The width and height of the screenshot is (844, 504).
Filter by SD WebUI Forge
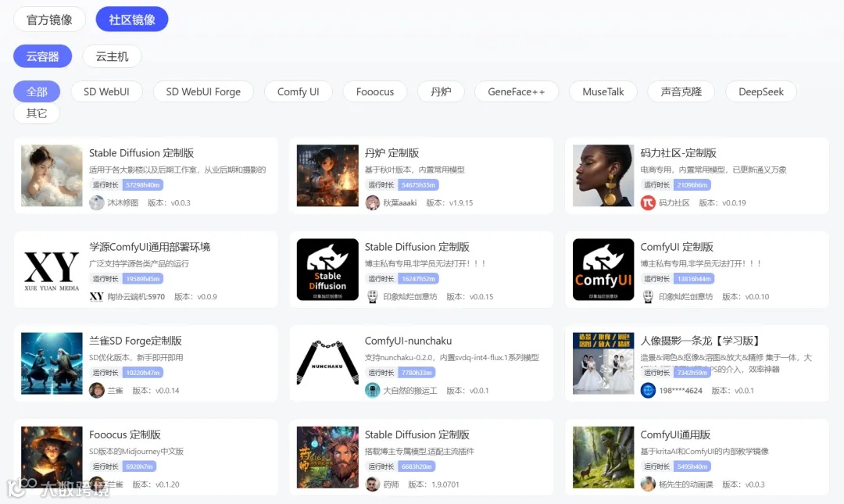(203, 91)
